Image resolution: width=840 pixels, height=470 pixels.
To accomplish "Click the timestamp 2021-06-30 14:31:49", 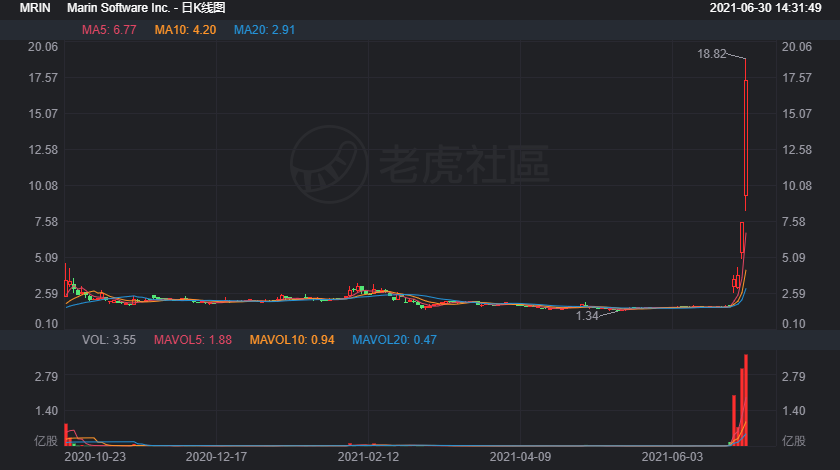I will (x=765, y=8).
